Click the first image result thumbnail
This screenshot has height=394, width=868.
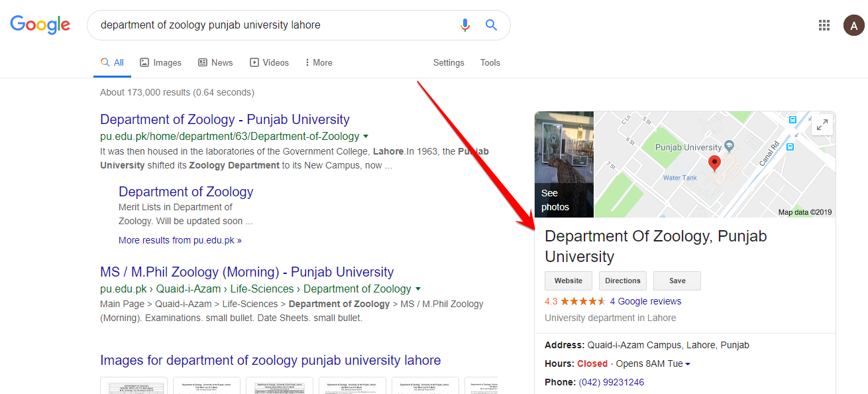pyautogui.click(x=134, y=385)
